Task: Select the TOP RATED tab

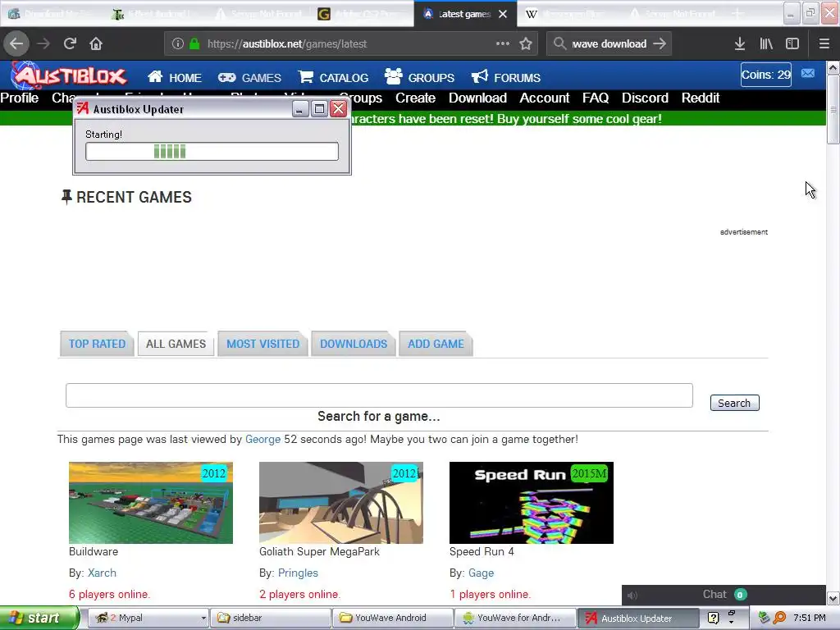Action: (97, 344)
